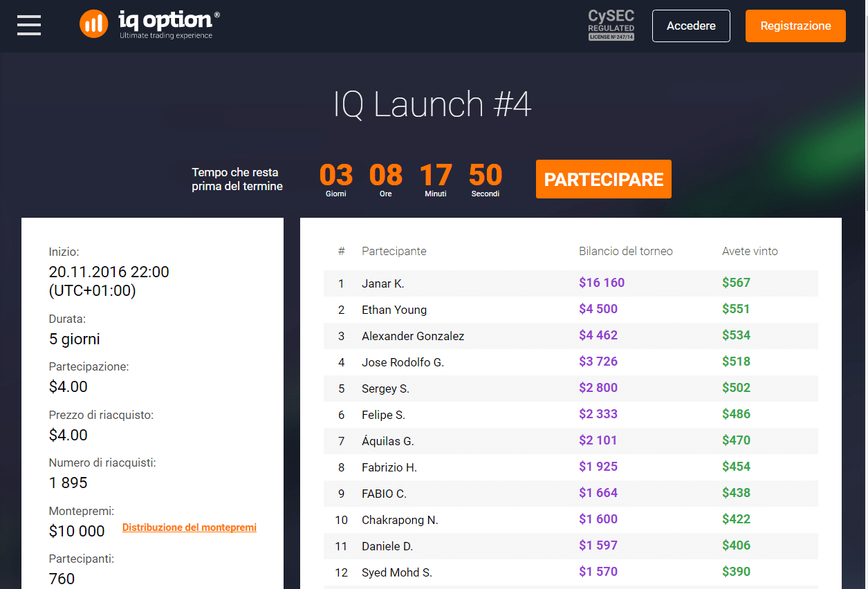
Task: Click the $567 winnings amount
Action: click(x=736, y=283)
